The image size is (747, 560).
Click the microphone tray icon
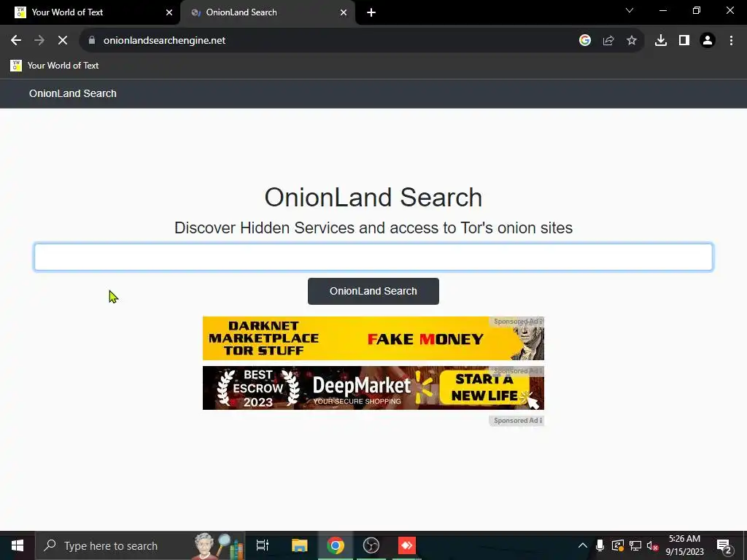[x=600, y=545]
